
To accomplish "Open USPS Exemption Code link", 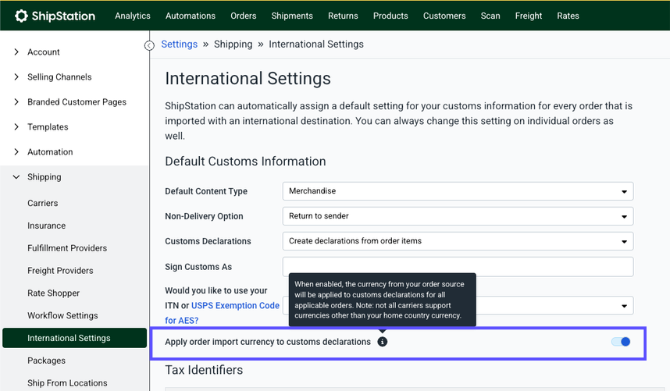I will (235, 306).
